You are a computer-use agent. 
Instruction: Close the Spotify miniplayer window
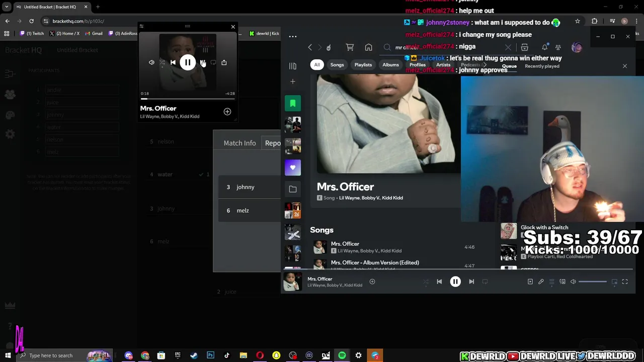coord(233,27)
